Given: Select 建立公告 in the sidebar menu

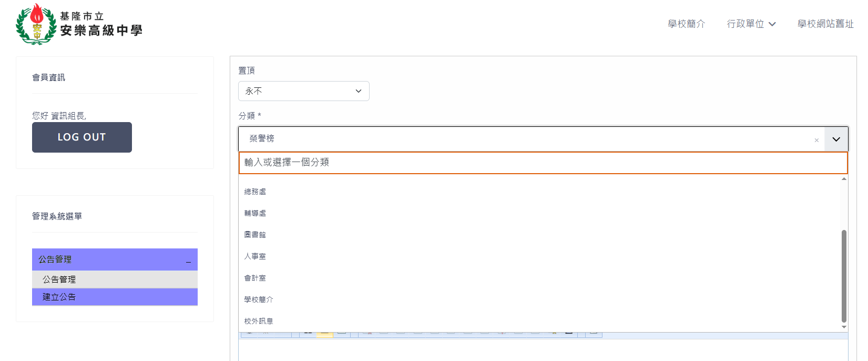Looking at the screenshot, I should (x=59, y=297).
